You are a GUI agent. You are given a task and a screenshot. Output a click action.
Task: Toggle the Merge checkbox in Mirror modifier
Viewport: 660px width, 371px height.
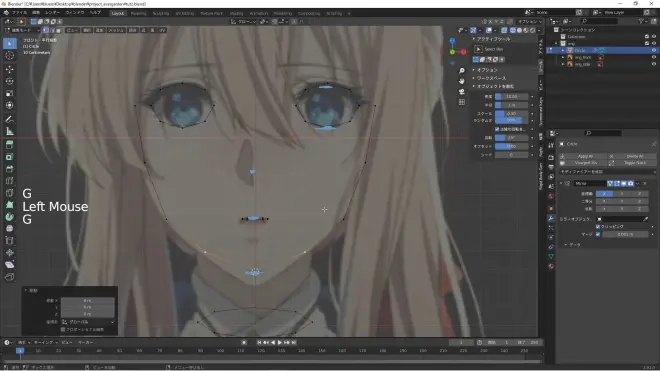(x=598, y=234)
